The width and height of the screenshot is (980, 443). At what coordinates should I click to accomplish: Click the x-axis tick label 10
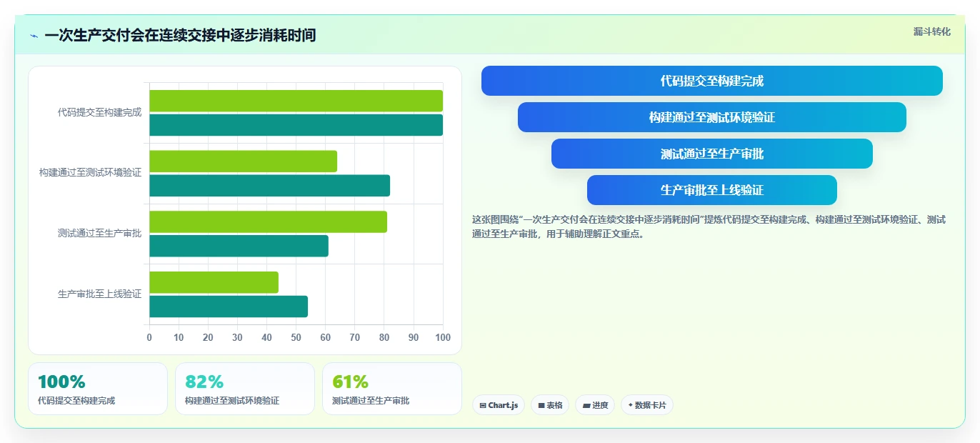(x=179, y=337)
